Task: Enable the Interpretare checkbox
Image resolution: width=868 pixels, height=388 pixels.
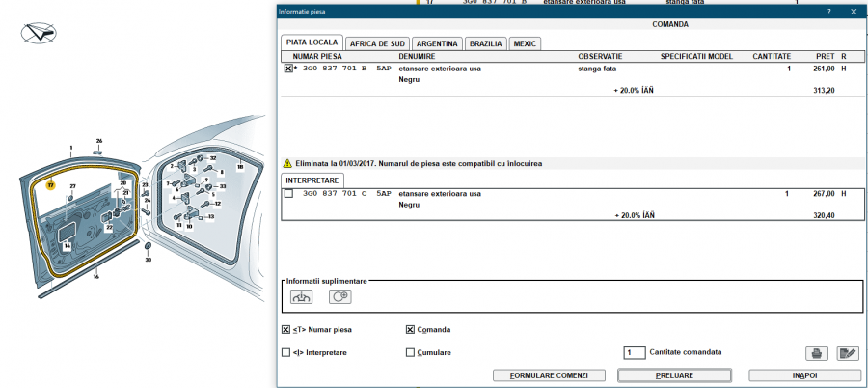Action: [x=285, y=352]
